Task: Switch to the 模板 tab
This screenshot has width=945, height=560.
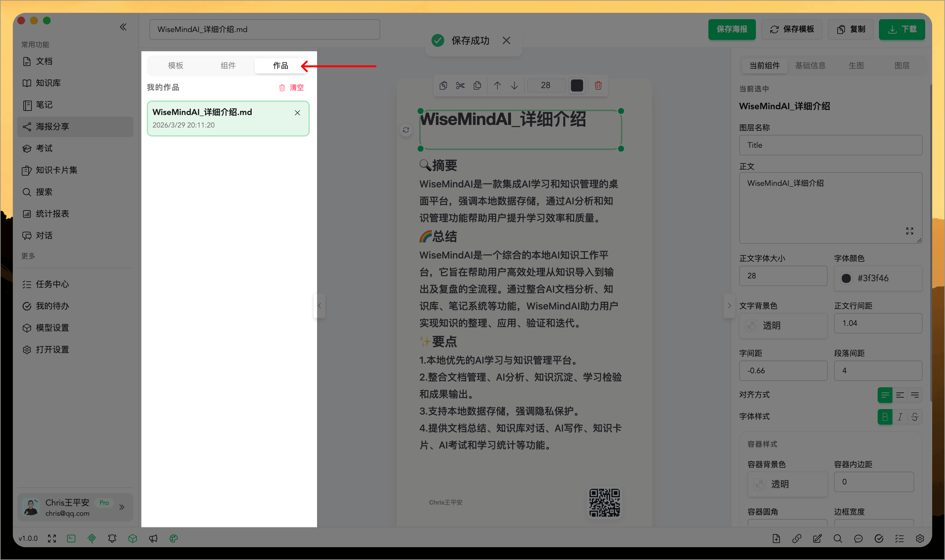Action: 175,65
